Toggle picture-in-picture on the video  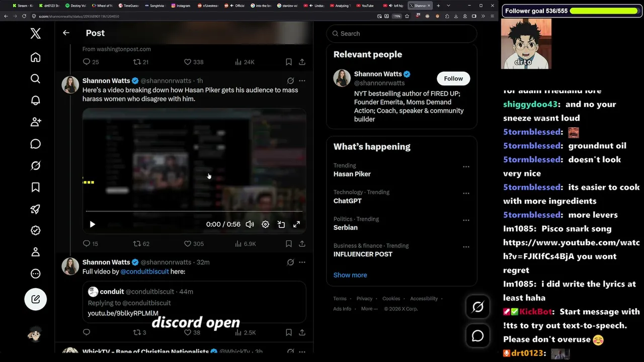click(281, 224)
